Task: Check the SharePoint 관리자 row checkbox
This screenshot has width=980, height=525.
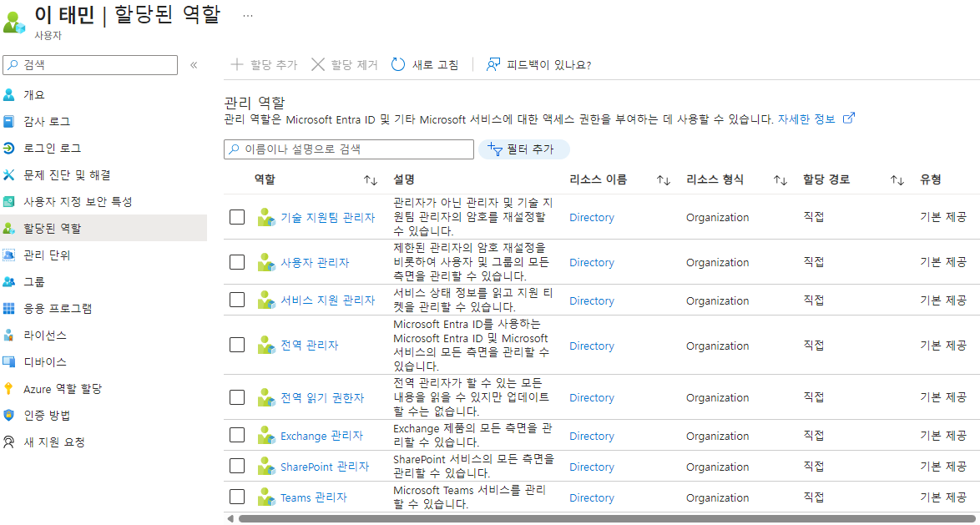Action: coord(237,467)
